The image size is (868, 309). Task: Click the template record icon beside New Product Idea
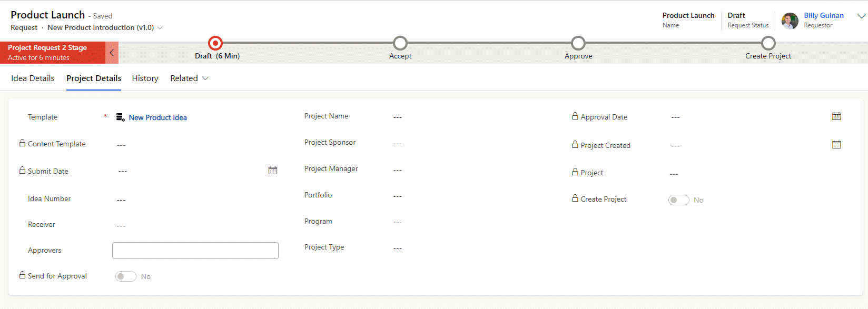point(120,117)
